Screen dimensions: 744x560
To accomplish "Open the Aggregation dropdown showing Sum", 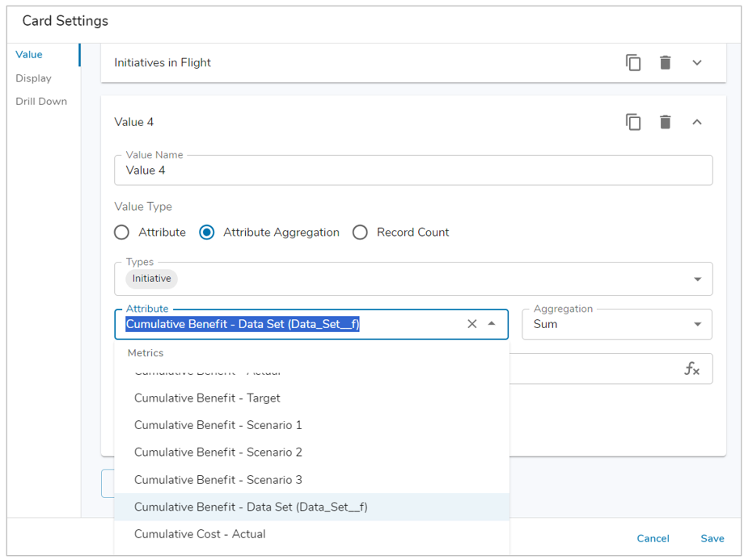I will 696,323.
